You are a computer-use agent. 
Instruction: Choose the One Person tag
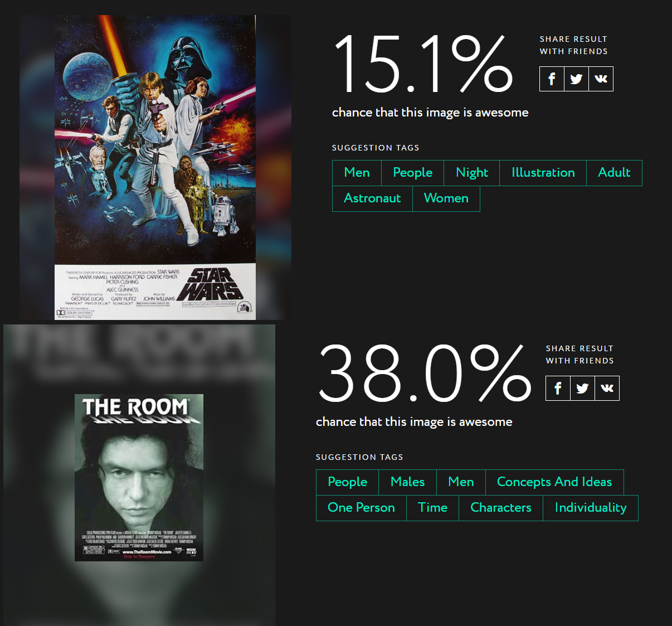coord(361,508)
